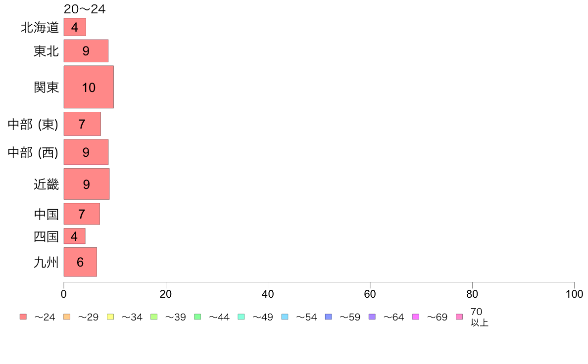Select the 東北 bar showing 9
The width and height of the screenshot is (588, 364).
click(x=86, y=51)
